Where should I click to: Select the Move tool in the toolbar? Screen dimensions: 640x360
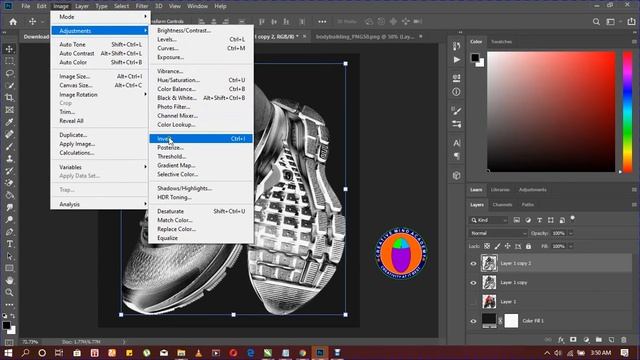point(9,49)
